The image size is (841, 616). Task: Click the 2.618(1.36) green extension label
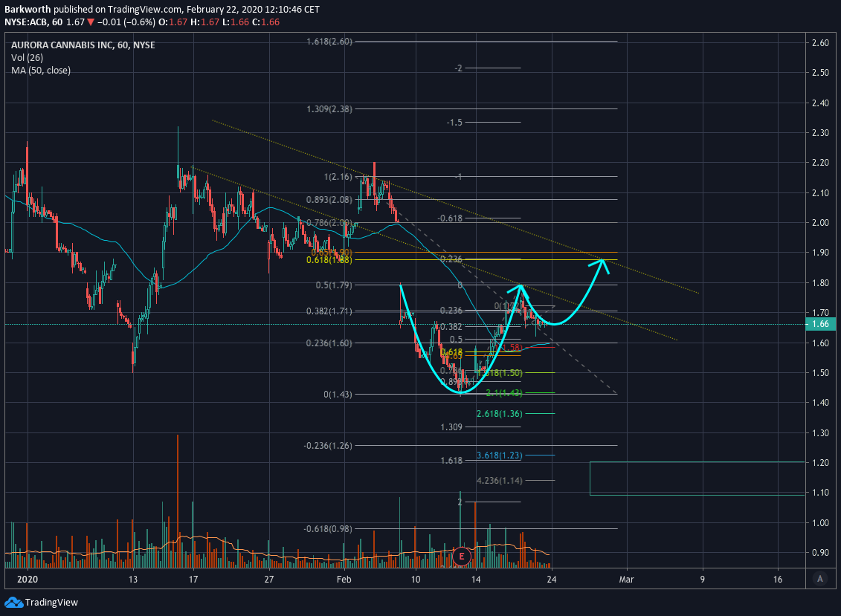499,414
